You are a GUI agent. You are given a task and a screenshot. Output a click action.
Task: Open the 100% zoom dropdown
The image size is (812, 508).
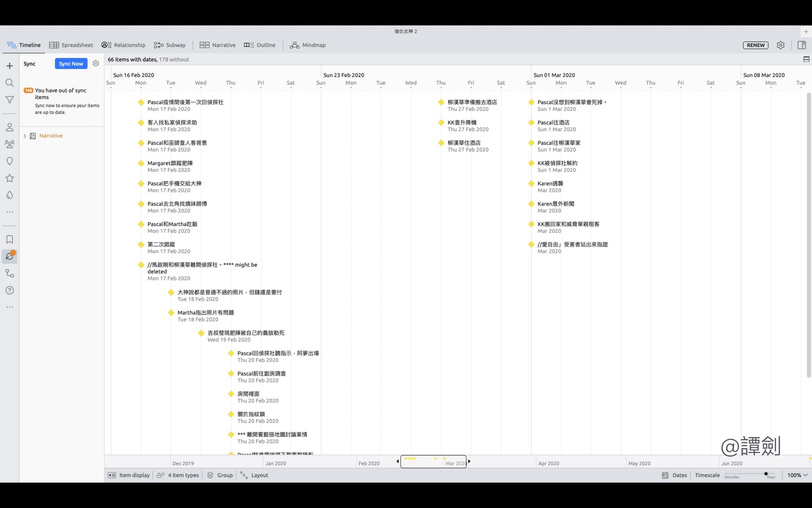tap(797, 475)
